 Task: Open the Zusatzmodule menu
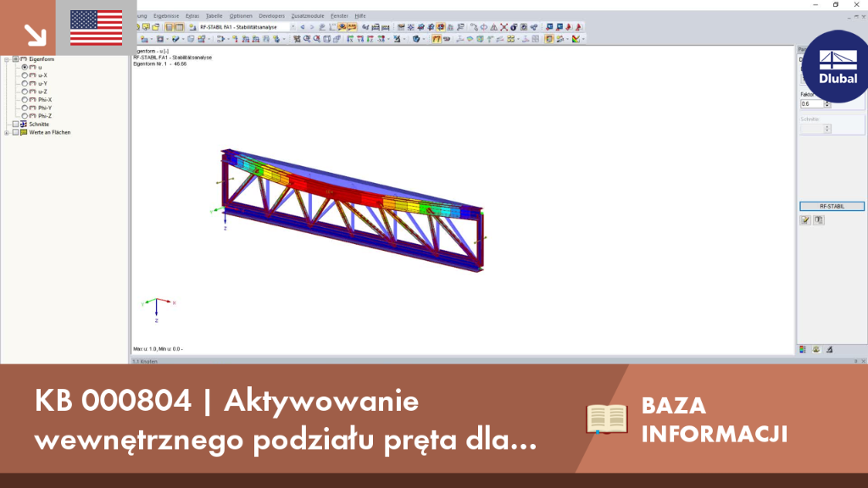[x=307, y=16]
